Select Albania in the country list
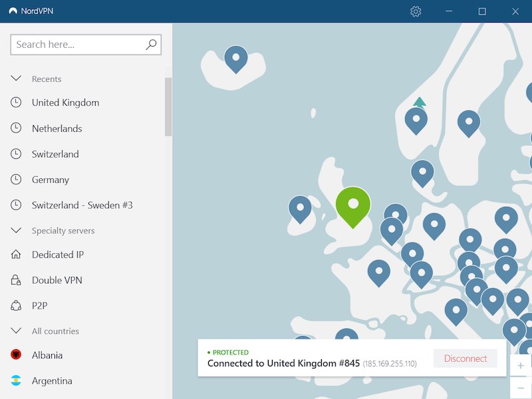532x399 pixels. tap(47, 355)
